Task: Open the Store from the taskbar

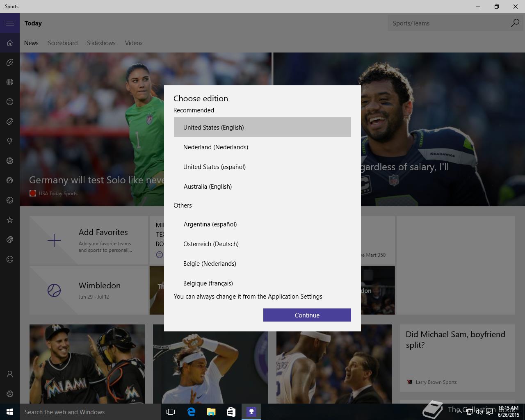Action: pos(231,412)
